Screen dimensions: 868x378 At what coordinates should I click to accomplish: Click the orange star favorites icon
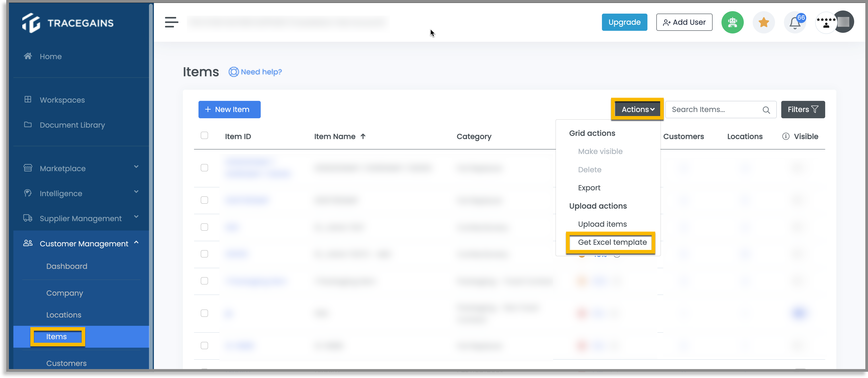click(x=764, y=22)
